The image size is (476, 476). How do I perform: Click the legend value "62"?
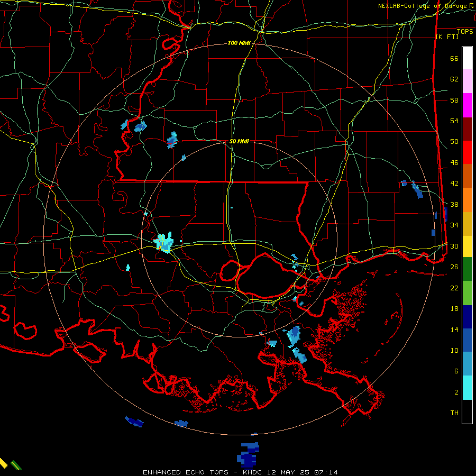point(454,79)
